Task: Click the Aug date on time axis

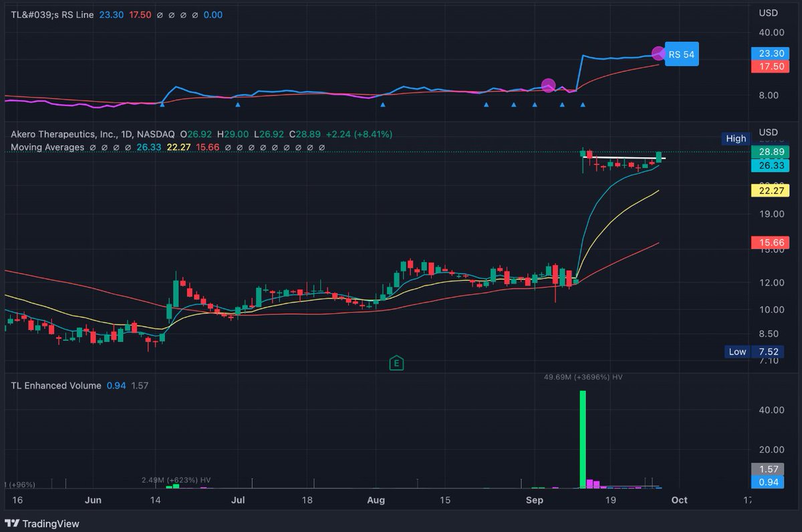Action: (x=377, y=500)
